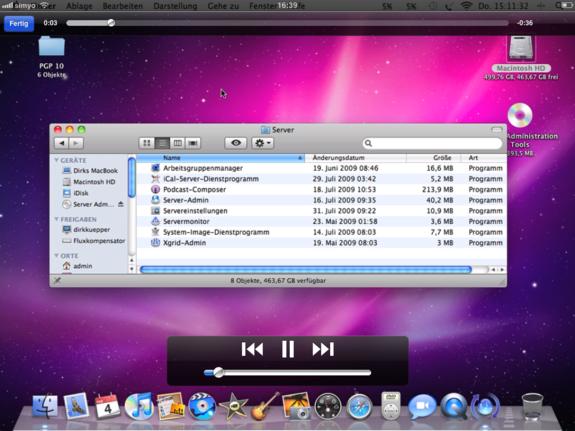Collapse the ORTE sidebar section
This screenshot has width=575, height=431.
click(x=56, y=256)
